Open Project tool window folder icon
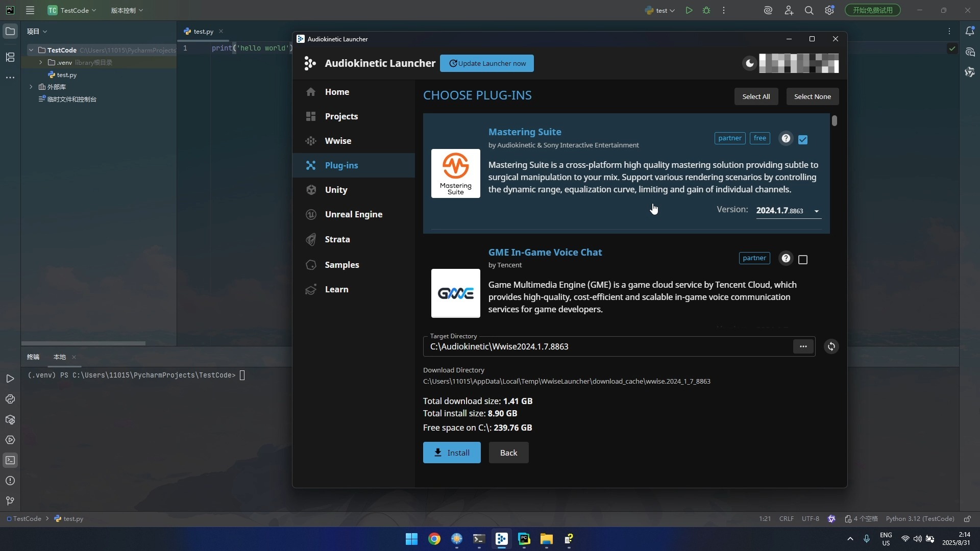The width and height of the screenshot is (980, 551). pos(10,32)
